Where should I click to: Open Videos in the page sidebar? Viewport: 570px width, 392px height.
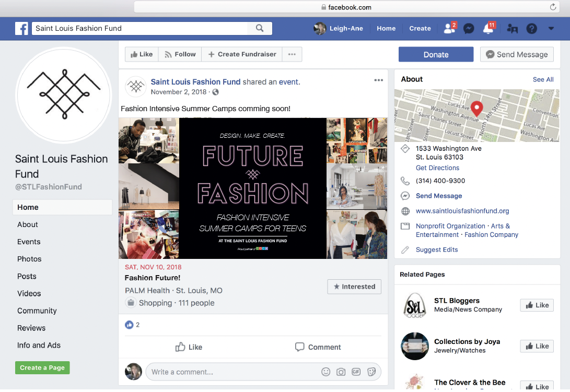coord(29,293)
